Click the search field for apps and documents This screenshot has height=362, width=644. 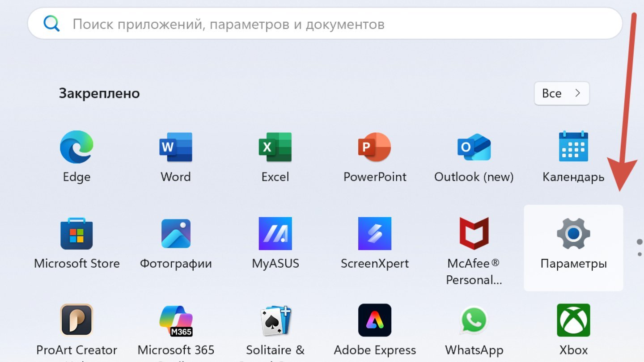pyautogui.click(x=325, y=24)
